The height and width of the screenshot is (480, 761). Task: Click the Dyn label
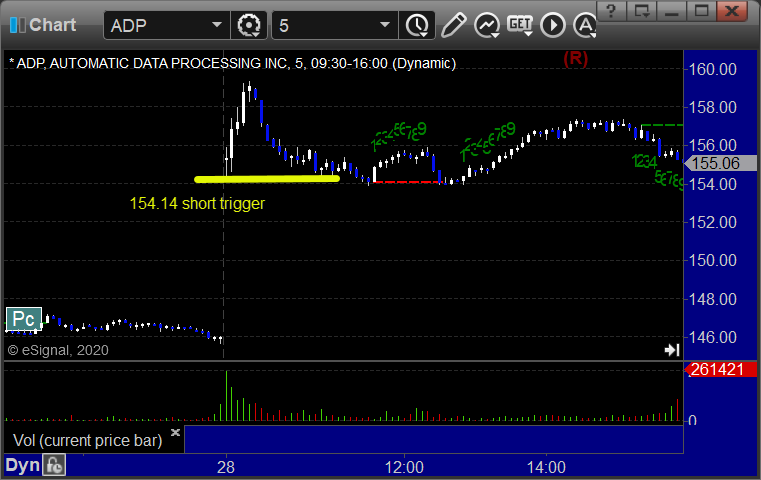pyautogui.click(x=22, y=465)
